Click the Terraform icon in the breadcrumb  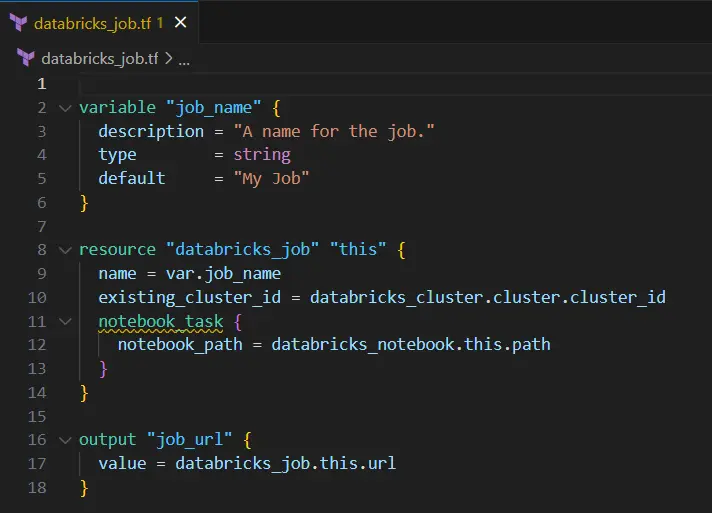(x=26, y=58)
